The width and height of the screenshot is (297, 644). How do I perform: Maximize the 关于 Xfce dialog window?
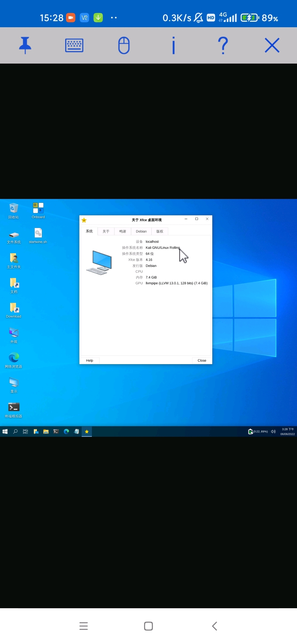tap(197, 219)
